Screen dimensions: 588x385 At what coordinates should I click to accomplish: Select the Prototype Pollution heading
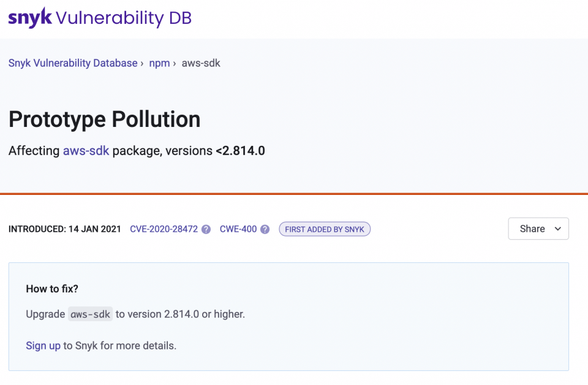(104, 120)
